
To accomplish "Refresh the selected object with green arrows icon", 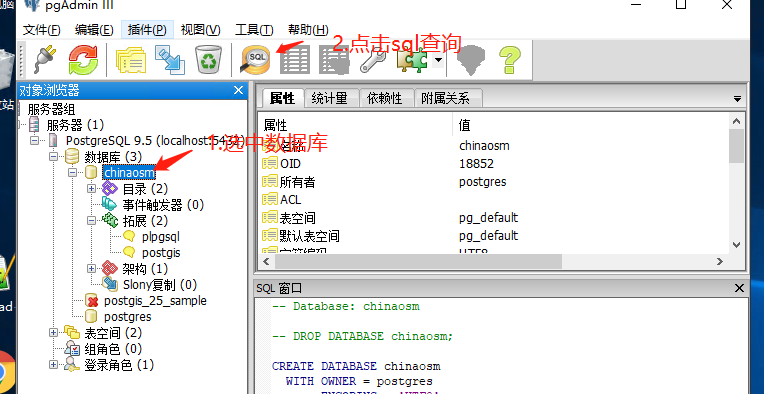I will 83,60.
